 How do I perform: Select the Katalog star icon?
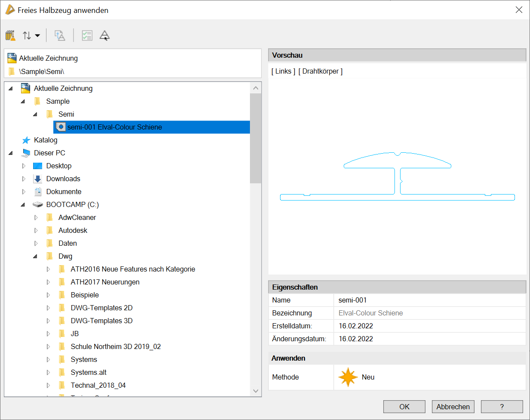pos(26,140)
